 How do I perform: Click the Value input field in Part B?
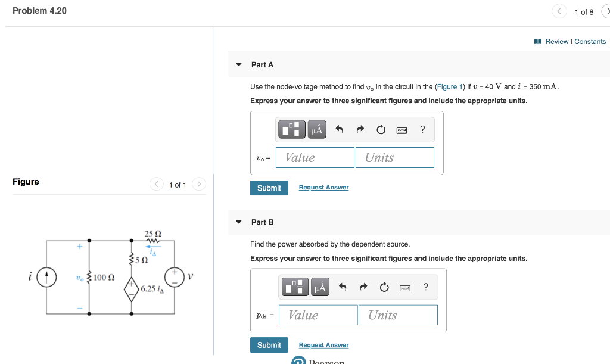coord(318,315)
